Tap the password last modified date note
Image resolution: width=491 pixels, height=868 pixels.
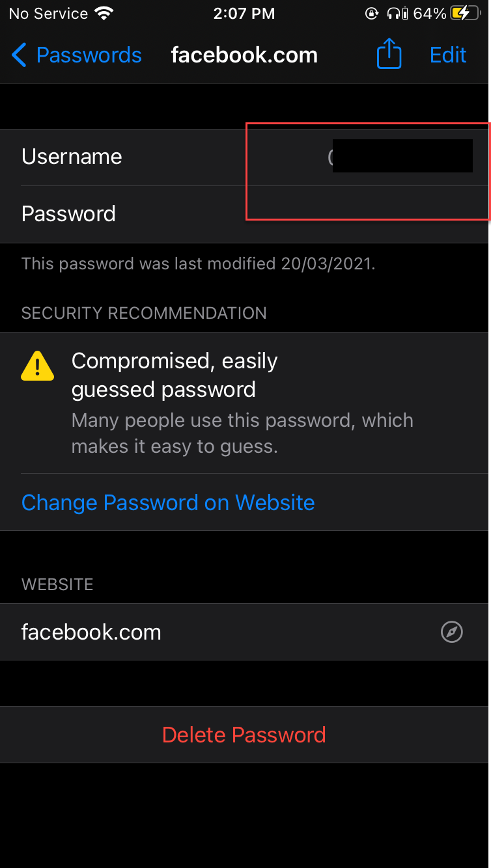tap(199, 264)
